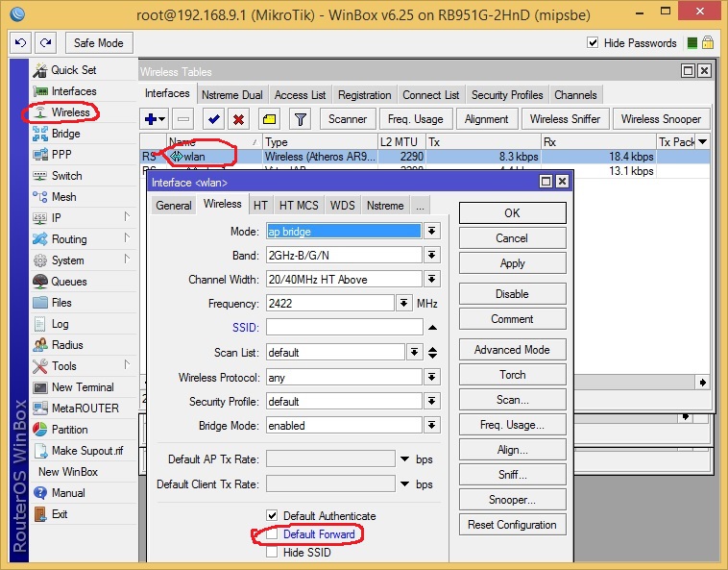
Task: Open the Access List tab
Action: coord(300,95)
